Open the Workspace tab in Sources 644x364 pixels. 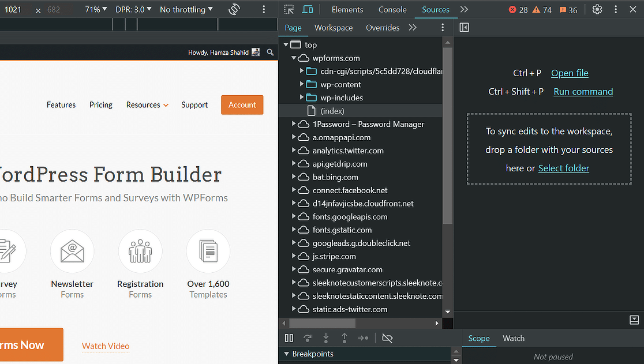[334, 28]
